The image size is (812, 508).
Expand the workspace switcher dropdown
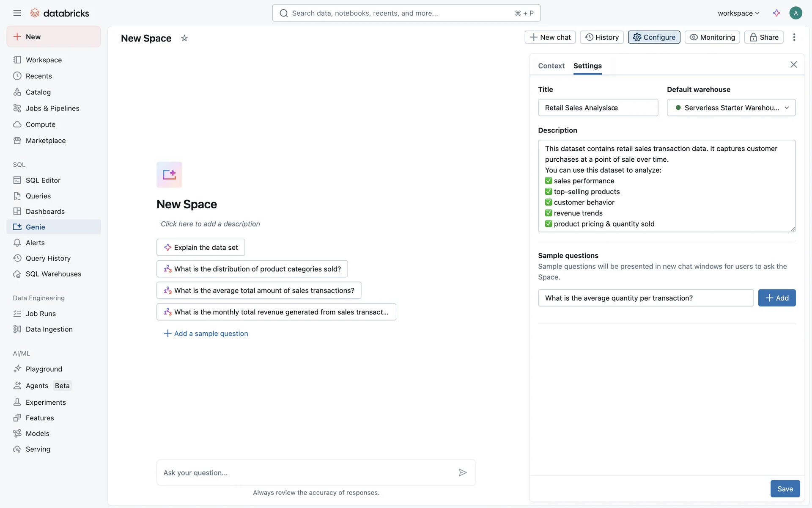(x=738, y=13)
